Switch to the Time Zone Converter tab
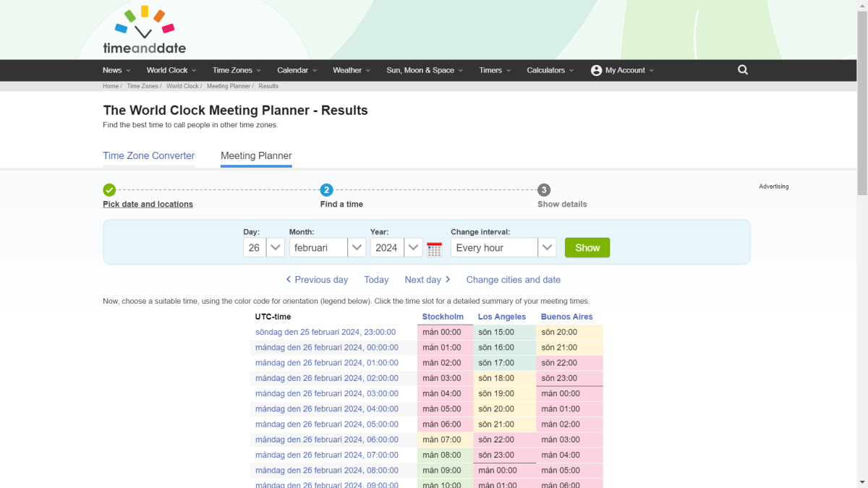 pyautogui.click(x=148, y=155)
